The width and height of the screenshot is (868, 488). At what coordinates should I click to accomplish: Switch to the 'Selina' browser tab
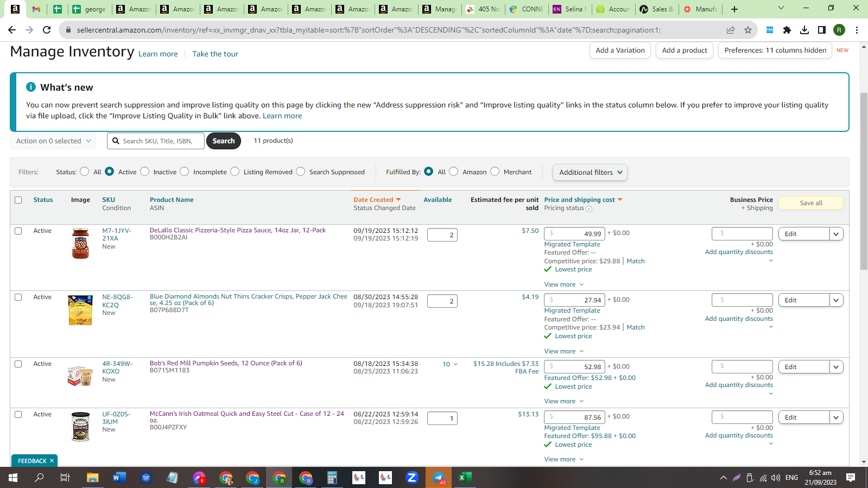click(x=571, y=9)
